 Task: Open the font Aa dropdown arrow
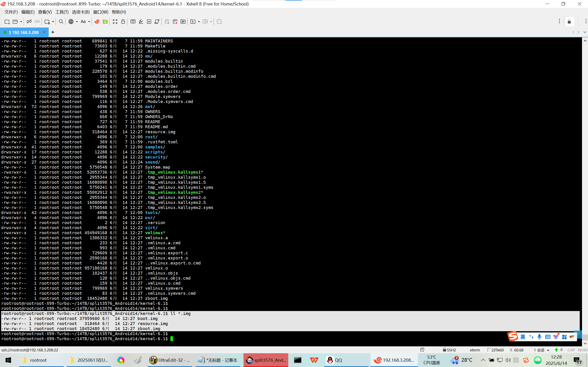point(89,22)
